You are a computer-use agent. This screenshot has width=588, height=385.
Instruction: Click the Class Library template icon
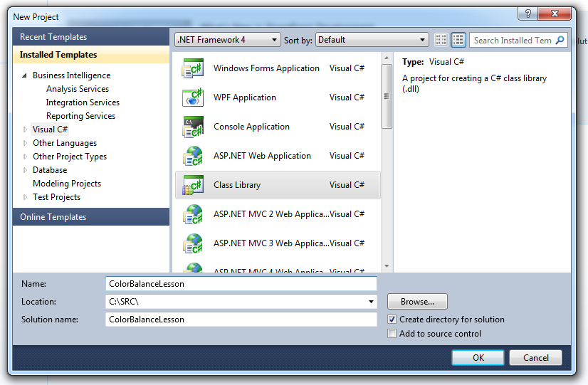pos(193,185)
